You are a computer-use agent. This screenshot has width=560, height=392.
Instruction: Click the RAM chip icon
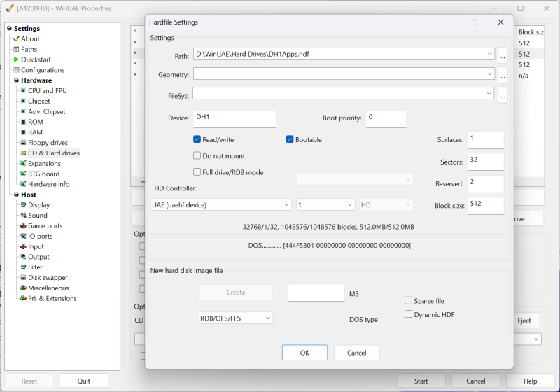point(23,132)
